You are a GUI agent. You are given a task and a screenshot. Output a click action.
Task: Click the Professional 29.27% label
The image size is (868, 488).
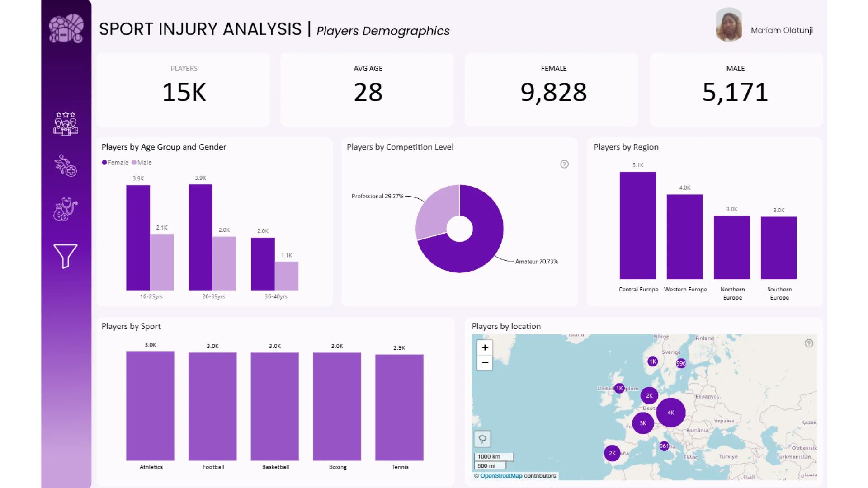[377, 197]
